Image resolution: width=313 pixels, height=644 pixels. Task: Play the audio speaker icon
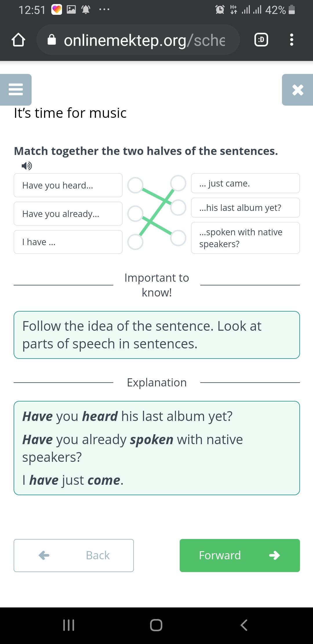[27, 166]
